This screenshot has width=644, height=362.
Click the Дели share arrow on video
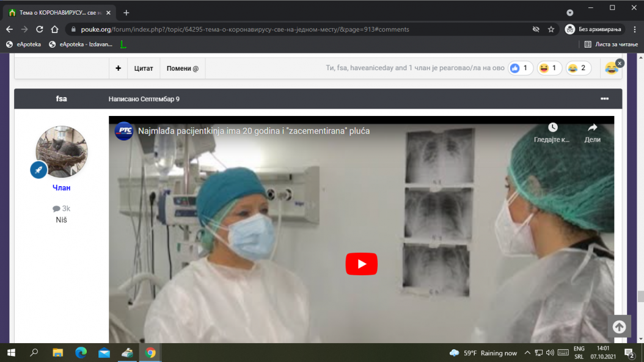pos(592,132)
